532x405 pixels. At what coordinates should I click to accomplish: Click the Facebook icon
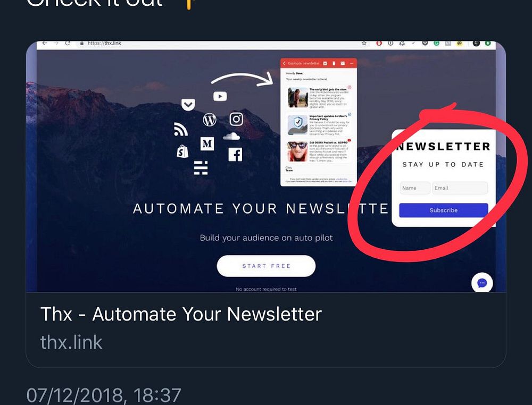[x=235, y=155]
